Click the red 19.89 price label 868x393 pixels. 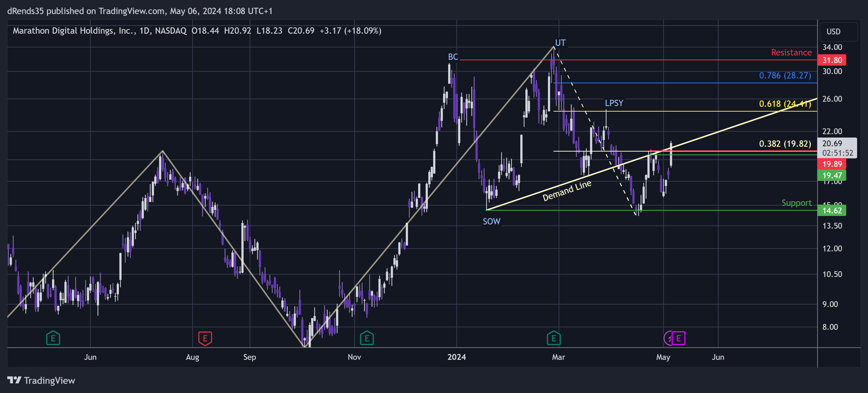tap(832, 164)
